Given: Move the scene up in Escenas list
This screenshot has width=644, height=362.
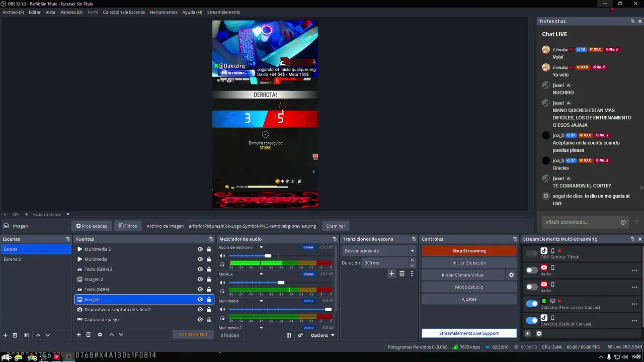Looking at the screenshot, I should click(38, 335).
